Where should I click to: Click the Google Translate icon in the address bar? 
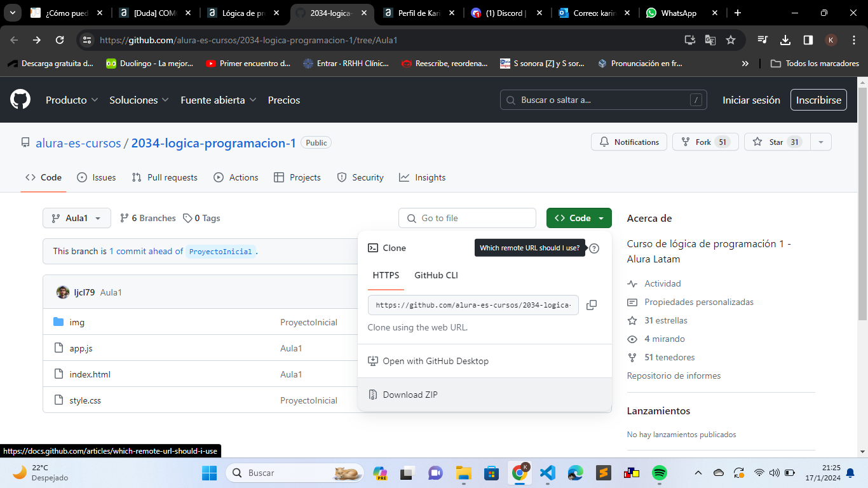tap(710, 40)
